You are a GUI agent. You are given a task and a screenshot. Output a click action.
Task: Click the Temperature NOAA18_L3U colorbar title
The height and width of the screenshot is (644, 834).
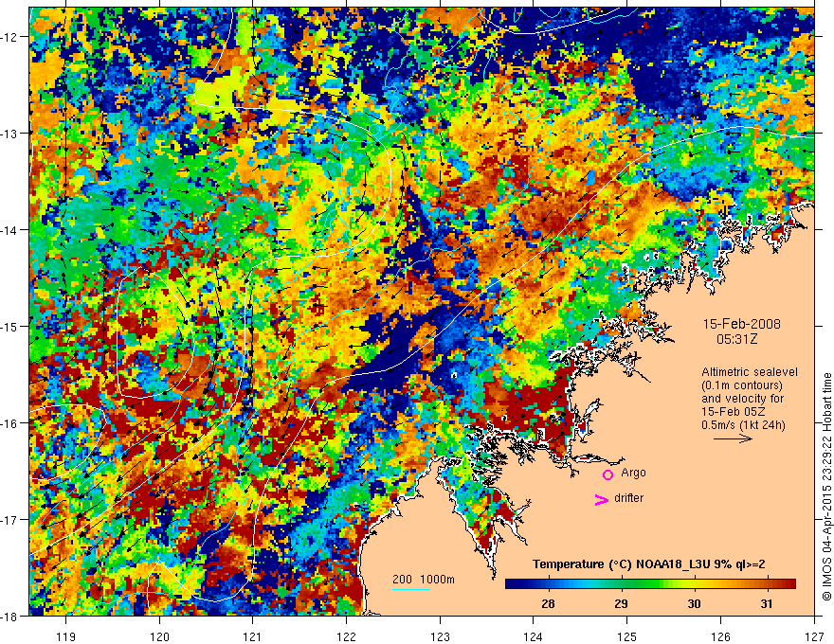coord(649,564)
